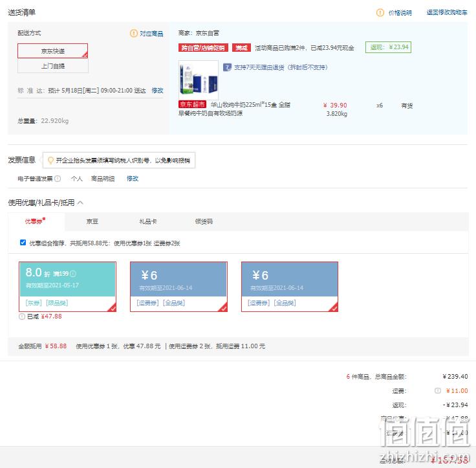The height and width of the screenshot is (468, 476).
Task: Select 京东快递 delivery method
Action: coord(53,50)
